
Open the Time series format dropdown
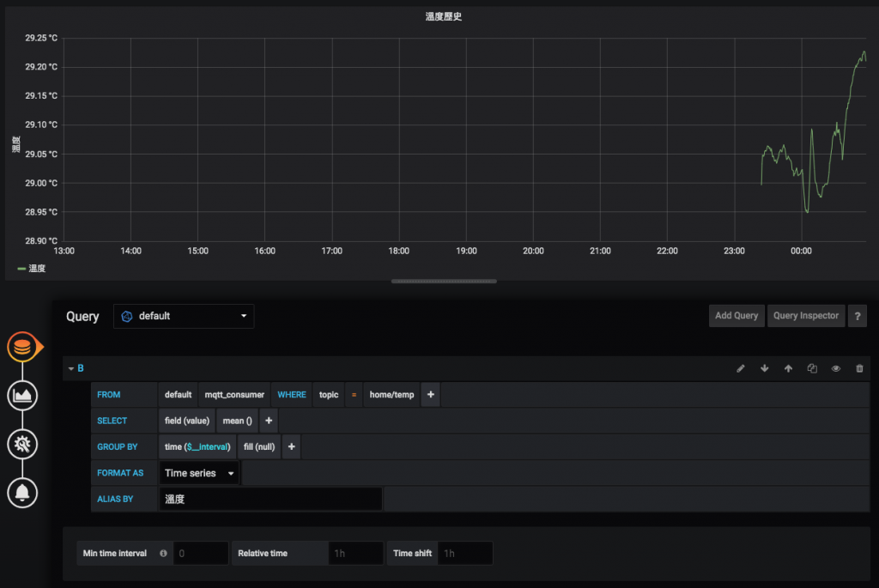(199, 473)
